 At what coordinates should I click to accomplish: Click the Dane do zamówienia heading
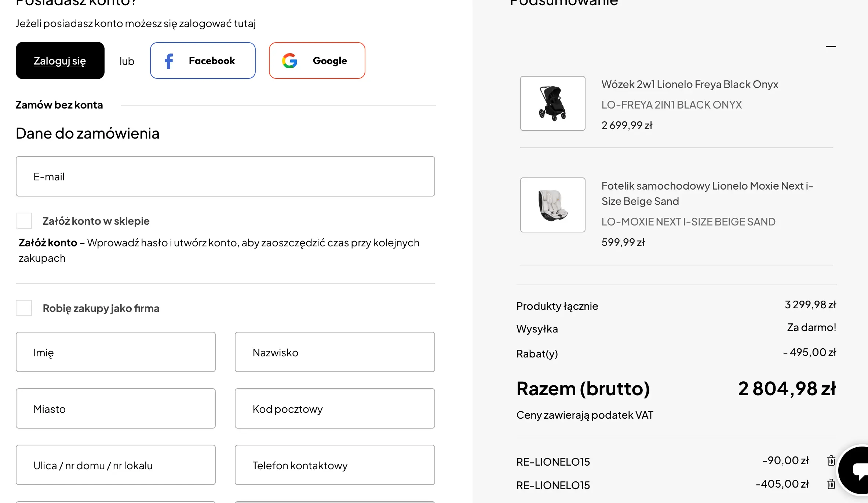point(88,133)
